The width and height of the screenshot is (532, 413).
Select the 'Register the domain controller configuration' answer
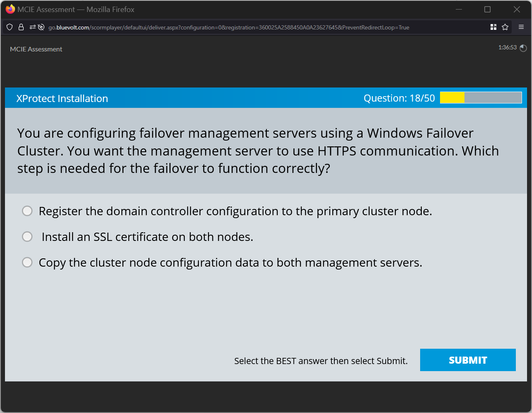(x=27, y=211)
